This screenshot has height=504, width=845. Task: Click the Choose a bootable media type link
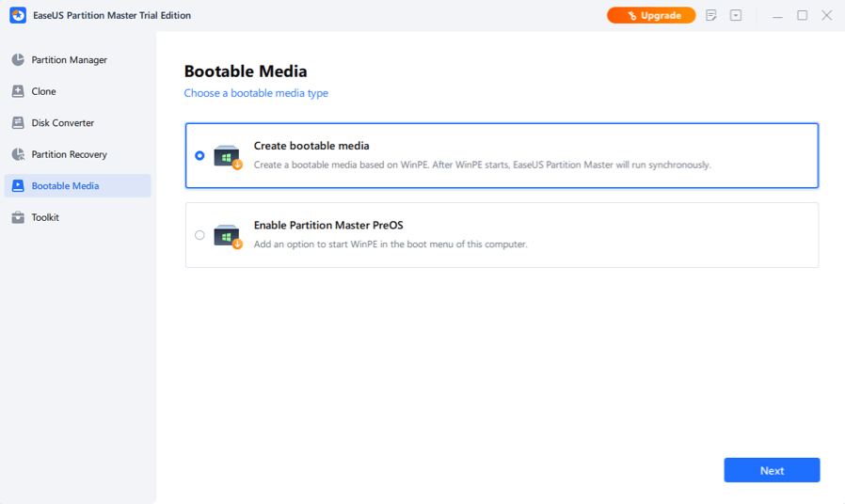click(x=256, y=93)
